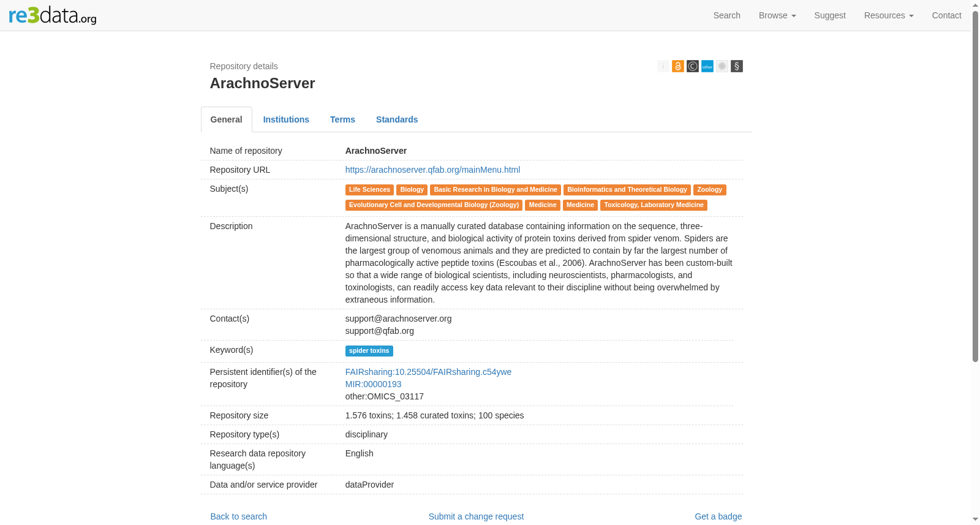The width and height of the screenshot is (980, 525).
Task: Click the support@arachnoserver.org contact text
Action: [398, 319]
